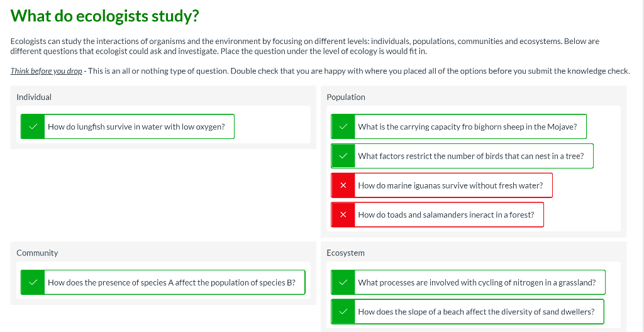
Task: Click the Community category header
Action: [37, 253]
